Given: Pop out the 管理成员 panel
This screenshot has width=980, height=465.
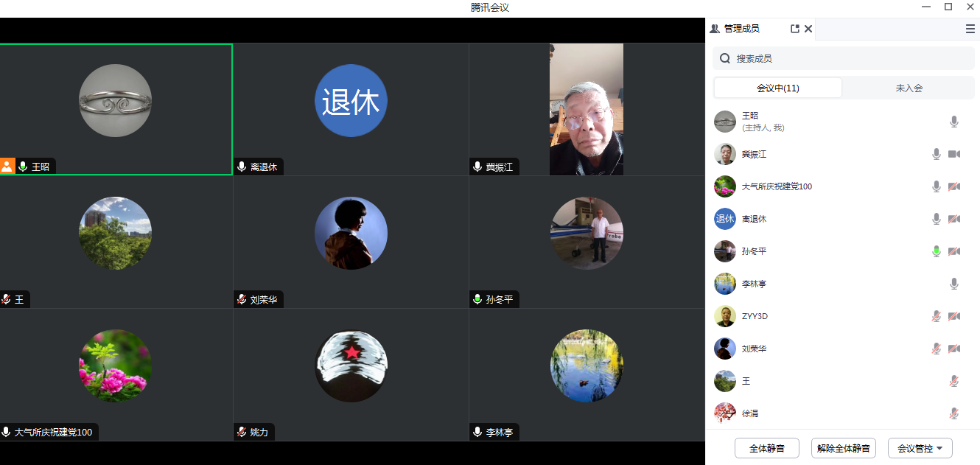Looking at the screenshot, I should coord(794,29).
